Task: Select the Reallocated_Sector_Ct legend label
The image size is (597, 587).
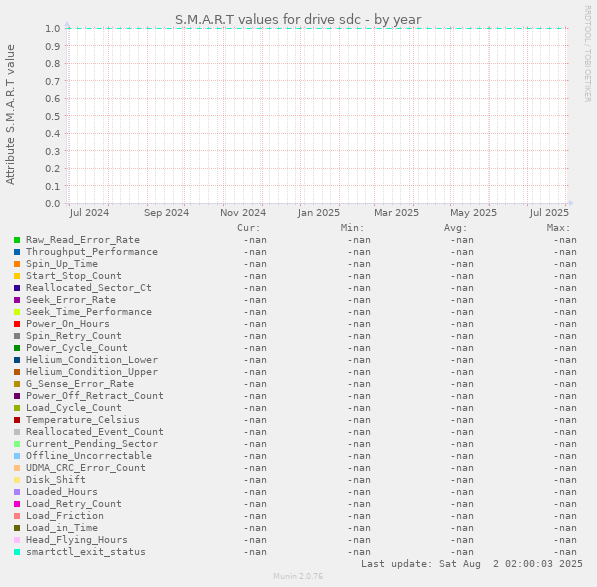Action: pos(89,288)
